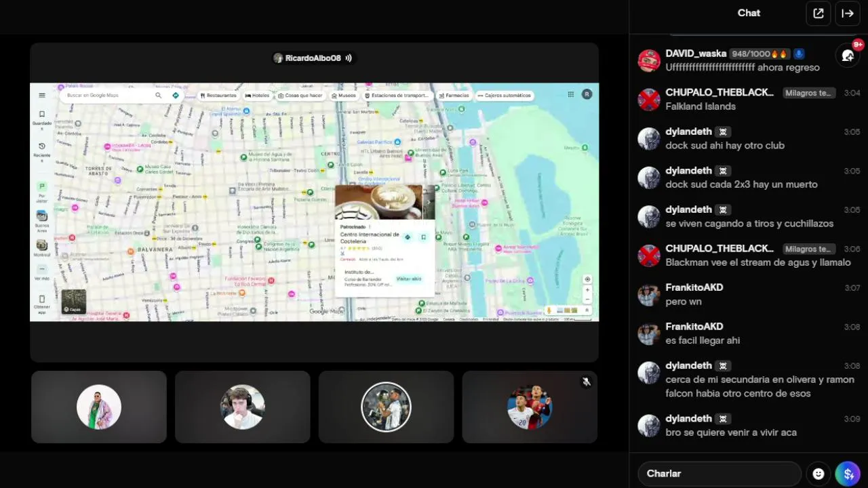Viewport: 868px width, 488px height.
Task: Collapse the Chat panel with arrow icon
Action: coord(847,13)
